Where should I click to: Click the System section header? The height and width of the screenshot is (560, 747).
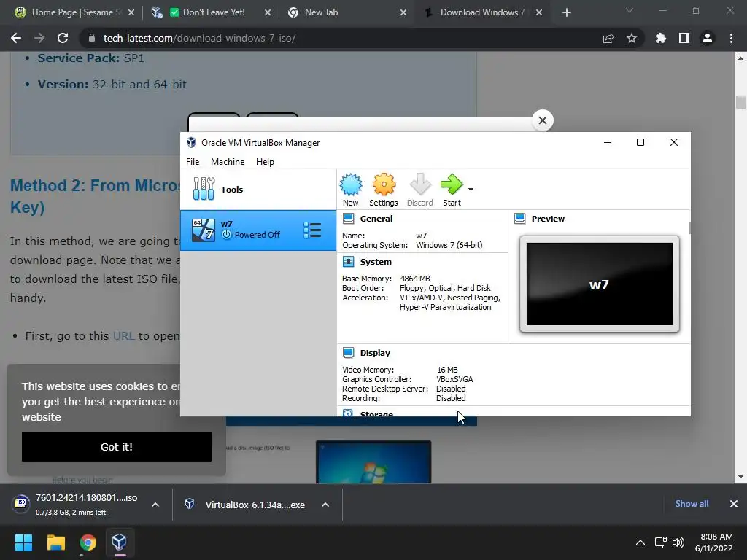(x=376, y=262)
